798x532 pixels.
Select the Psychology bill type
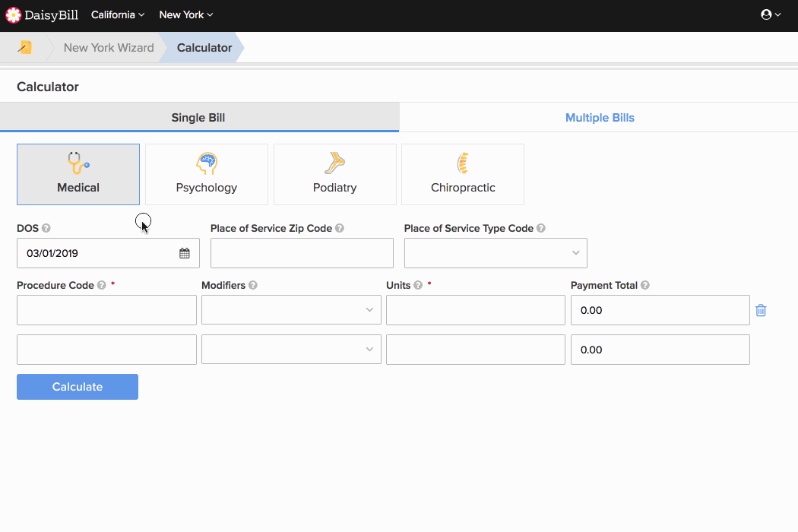click(207, 174)
